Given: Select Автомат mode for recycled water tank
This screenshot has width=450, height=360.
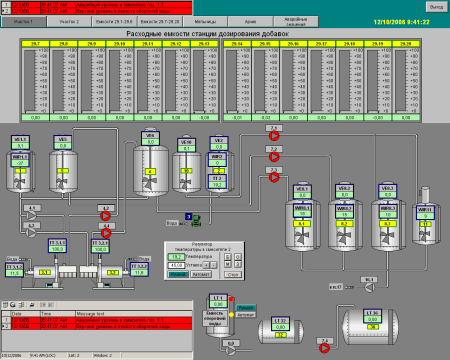Looking at the screenshot, I should (246, 315).
